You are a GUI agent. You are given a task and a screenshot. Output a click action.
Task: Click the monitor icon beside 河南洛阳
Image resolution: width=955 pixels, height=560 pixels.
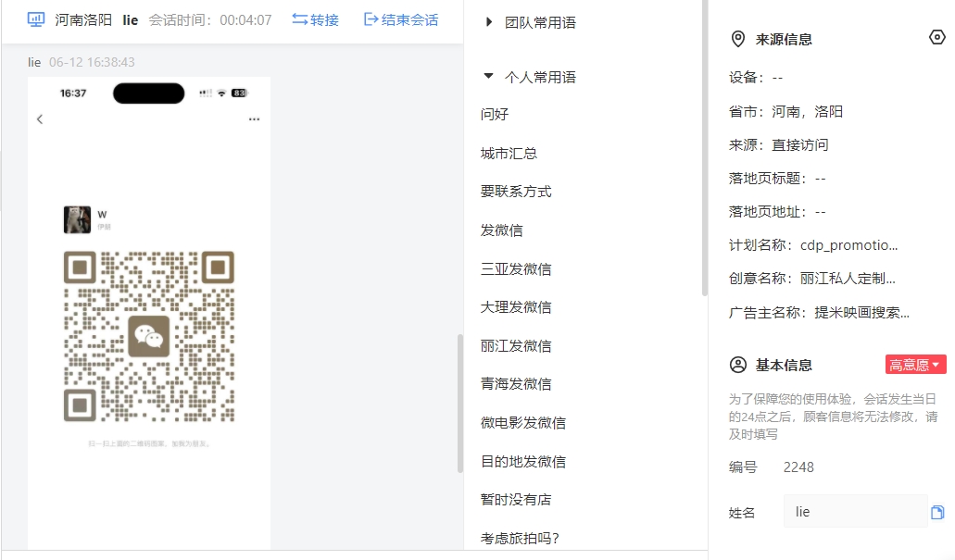[36, 19]
